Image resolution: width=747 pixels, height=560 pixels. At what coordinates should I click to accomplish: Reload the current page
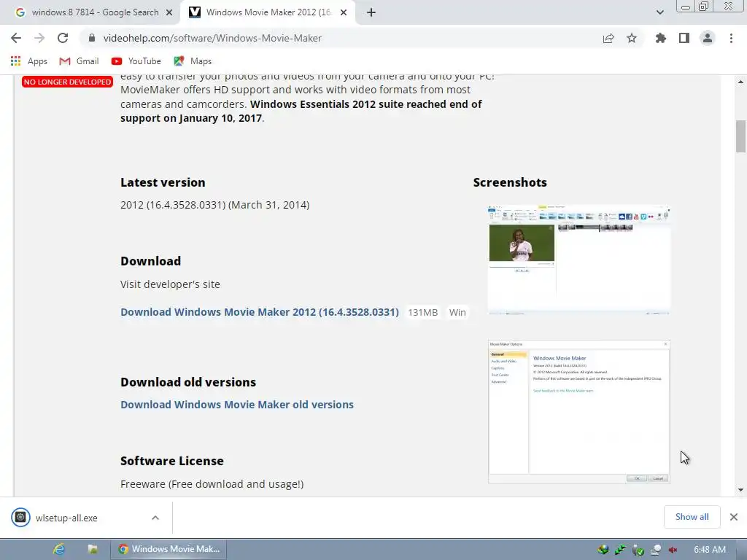pyautogui.click(x=63, y=38)
